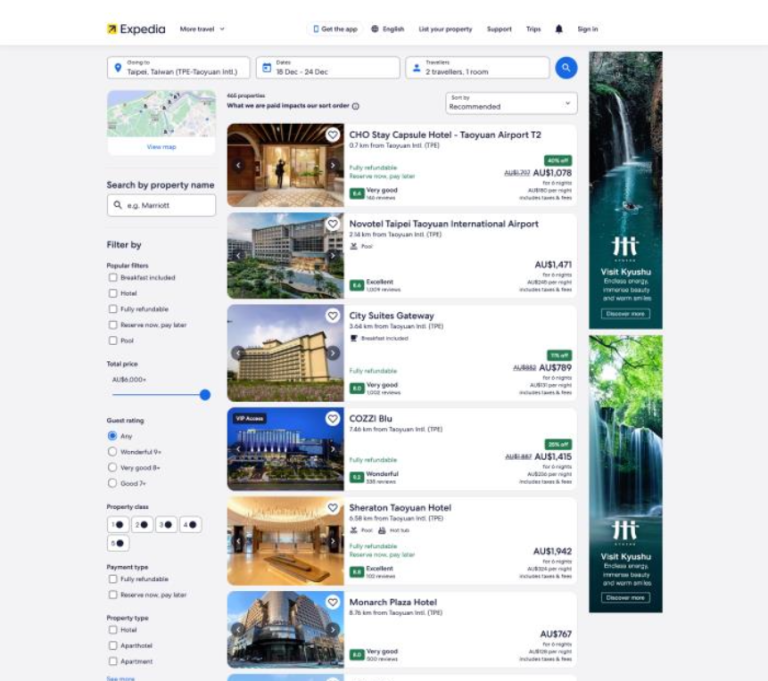Viewport: 768px width, 681px height.
Task: Open the Travellers selector
Action: pyautogui.click(x=477, y=68)
